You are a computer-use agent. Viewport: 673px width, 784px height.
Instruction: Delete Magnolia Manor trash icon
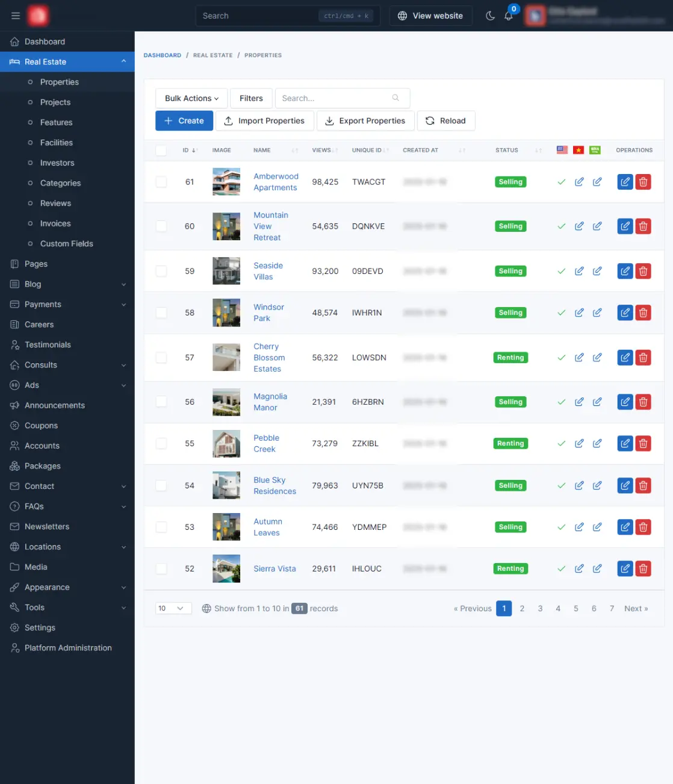pyautogui.click(x=643, y=402)
